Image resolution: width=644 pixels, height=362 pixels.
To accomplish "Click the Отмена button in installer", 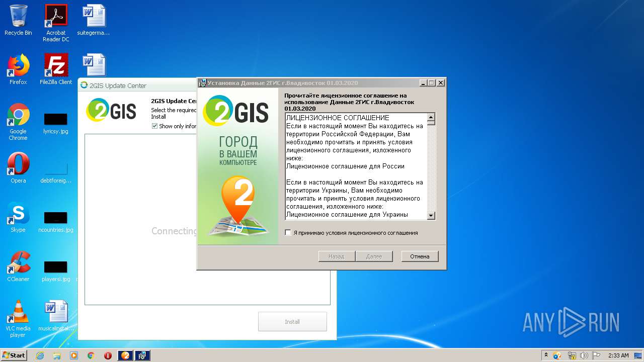I will (420, 256).
